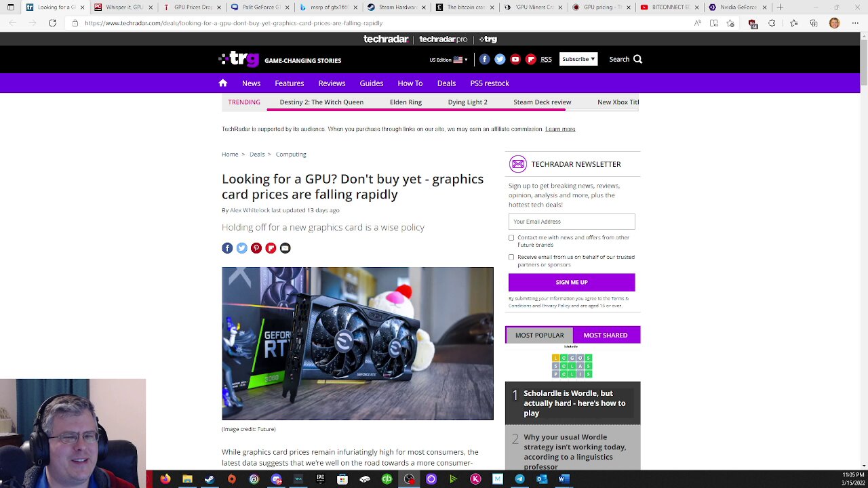This screenshot has height=488, width=868.
Task: Open the PS5 restock menu item
Action: [x=490, y=83]
